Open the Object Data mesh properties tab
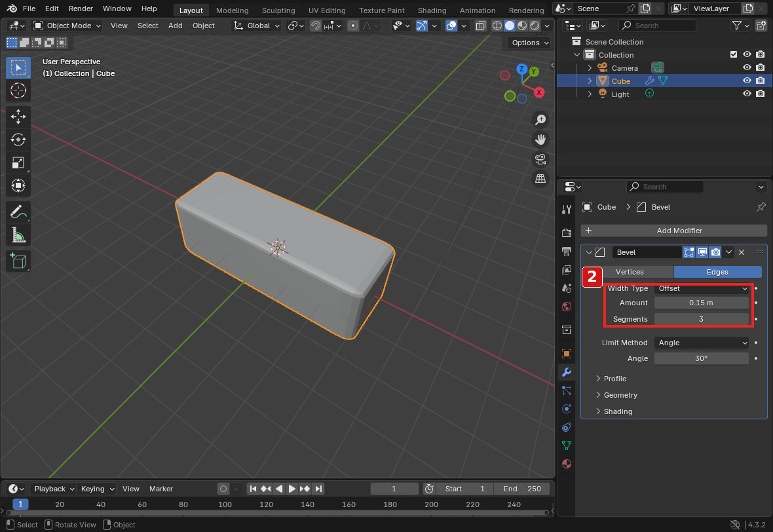 click(567, 446)
